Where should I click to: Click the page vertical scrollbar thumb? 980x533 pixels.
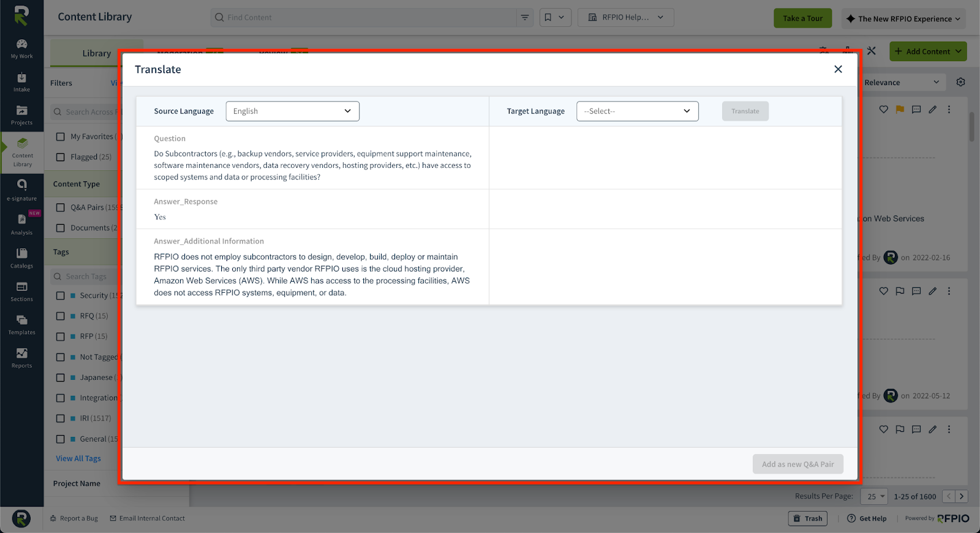(972, 126)
